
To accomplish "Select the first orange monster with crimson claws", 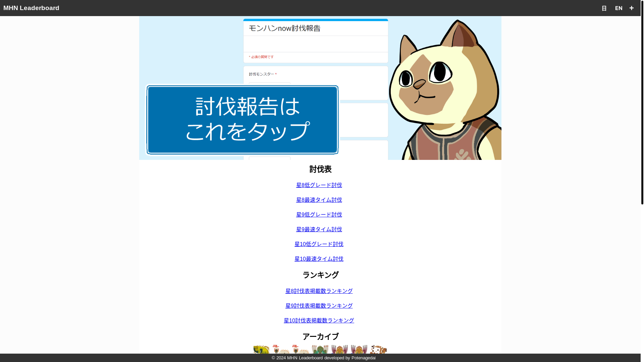I will click(339, 349).
